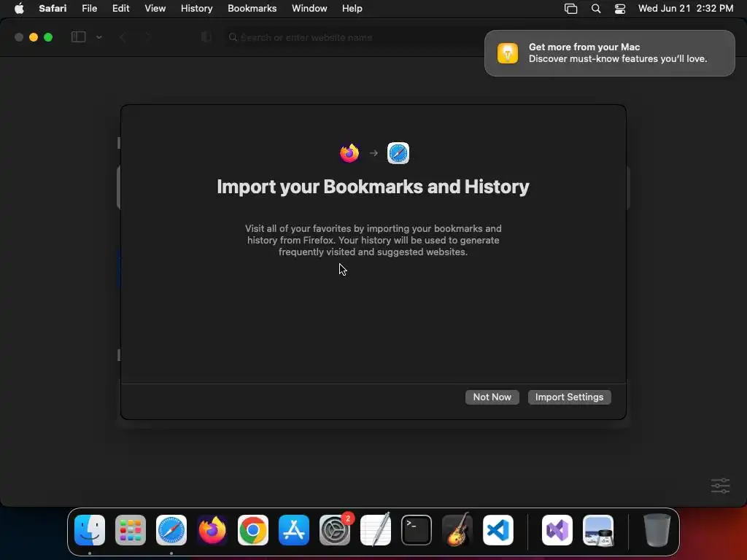747x560 pixels.
Task: Launch Google Chrome from the Dock
Action: [253, 530]
